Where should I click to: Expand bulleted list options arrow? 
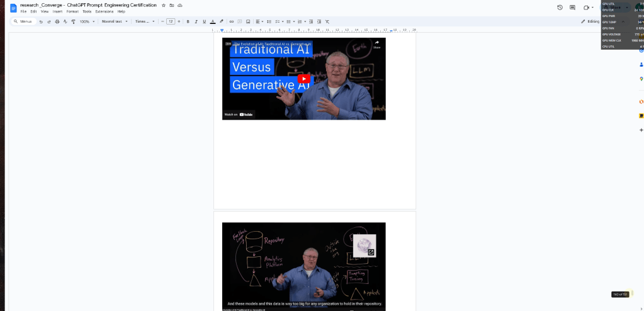pos(293,21)
